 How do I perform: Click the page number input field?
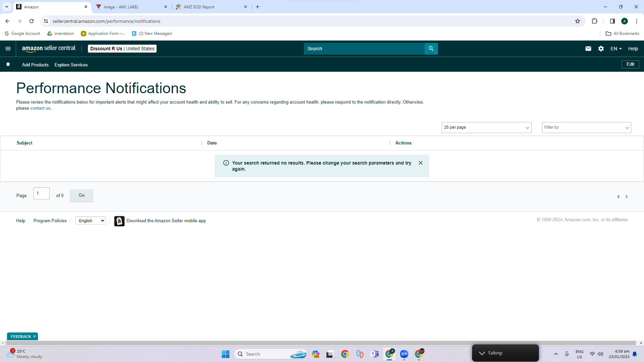click(42, 193)
